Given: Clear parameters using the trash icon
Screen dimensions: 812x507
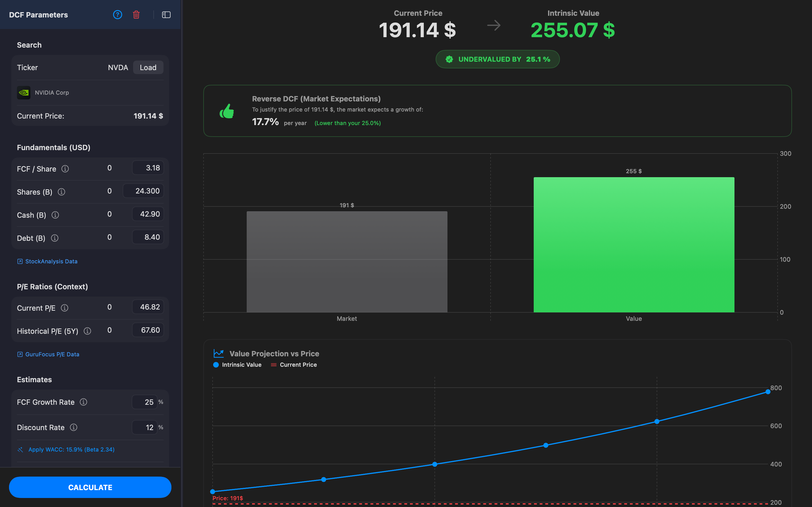Looking at the screenshot, I should (136, 15).
